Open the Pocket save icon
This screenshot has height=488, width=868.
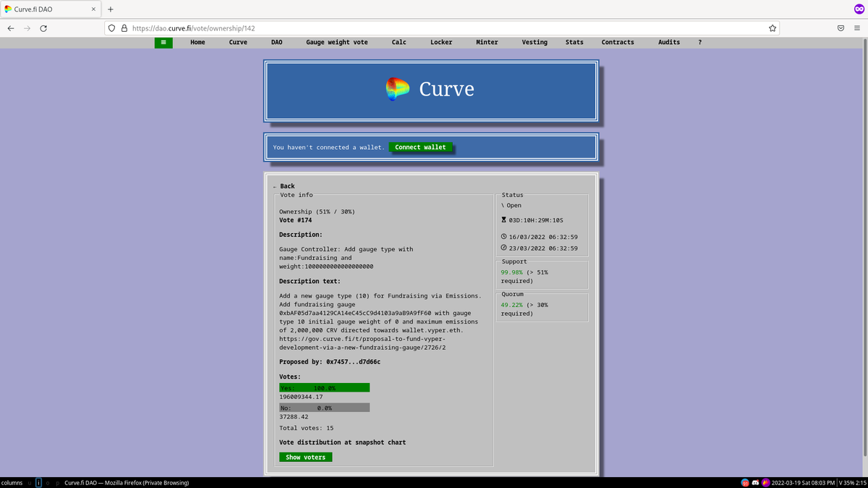841,28
